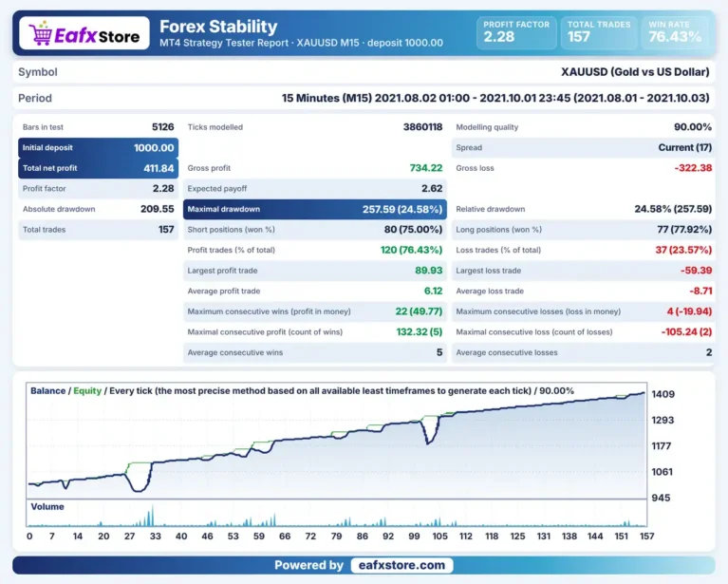Click the MT4 Strategy Tester Report subtitle
The width and height of the screenshot is (728, 584).
[301, 43]
